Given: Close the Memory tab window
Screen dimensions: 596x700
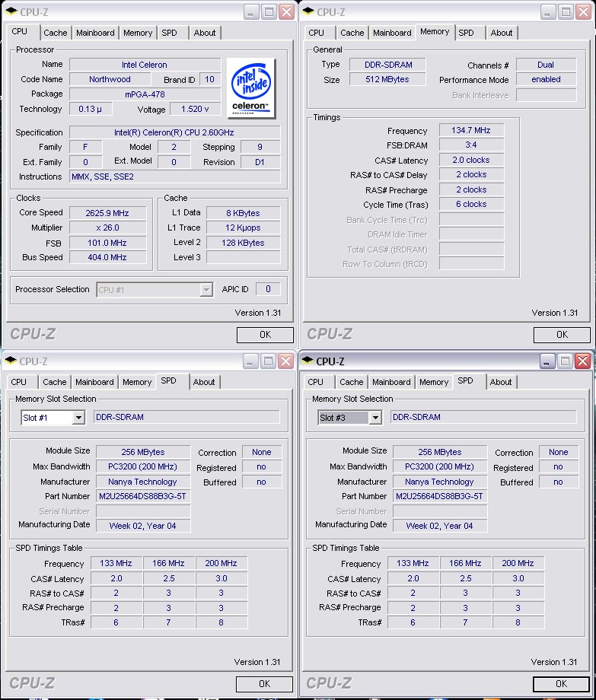Looking at the screenshot, I should [x=583, y=12].
